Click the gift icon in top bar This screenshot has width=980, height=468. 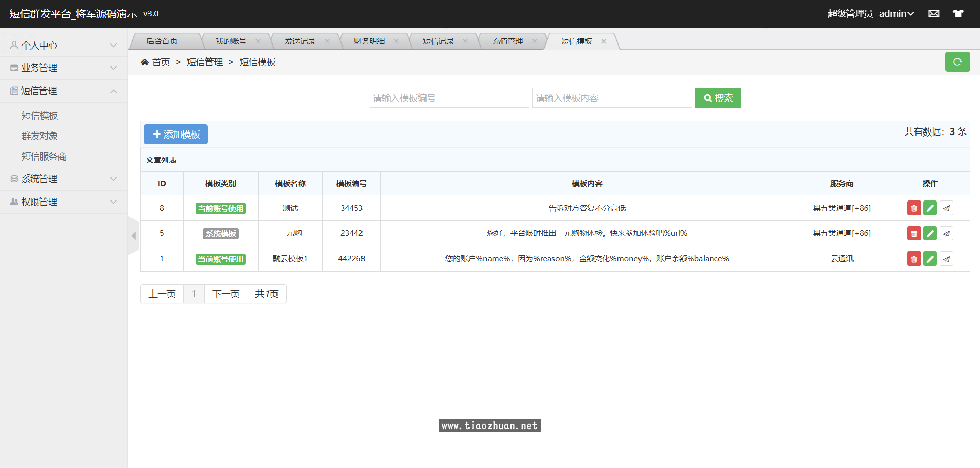pyautogui.click(x=958, y=13)
